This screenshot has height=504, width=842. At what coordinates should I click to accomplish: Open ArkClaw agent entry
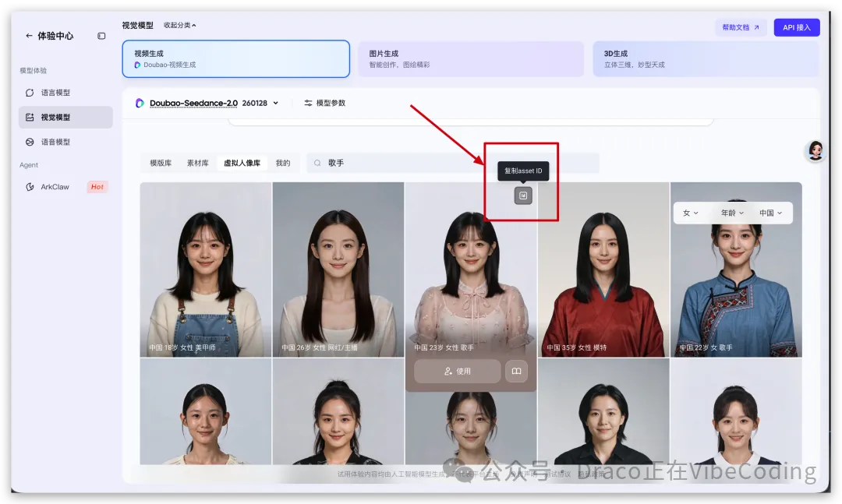pos(65,187)
